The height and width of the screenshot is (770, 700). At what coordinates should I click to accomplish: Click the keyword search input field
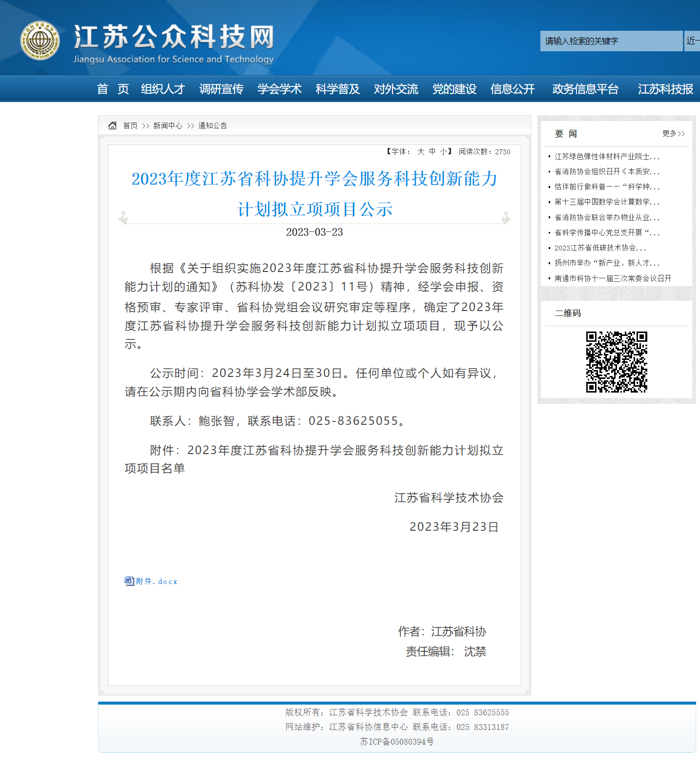click(x=611, y=41)
